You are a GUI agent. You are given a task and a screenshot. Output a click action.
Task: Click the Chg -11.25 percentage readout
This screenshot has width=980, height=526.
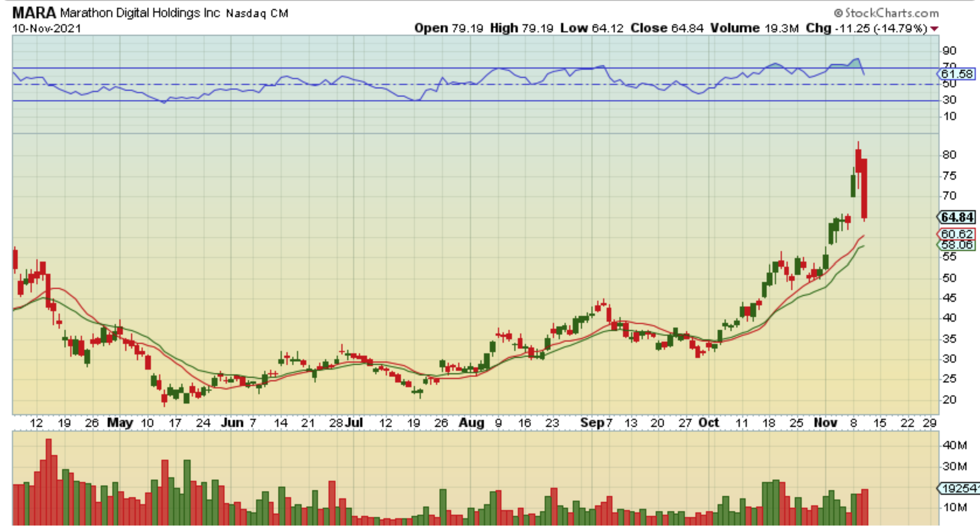click(866, 28)
